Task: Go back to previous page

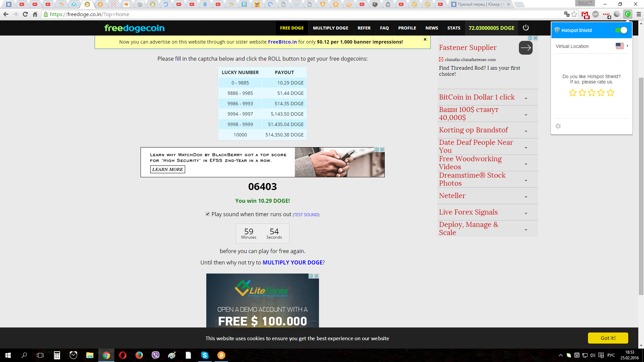Action: [x=6, y=14]
